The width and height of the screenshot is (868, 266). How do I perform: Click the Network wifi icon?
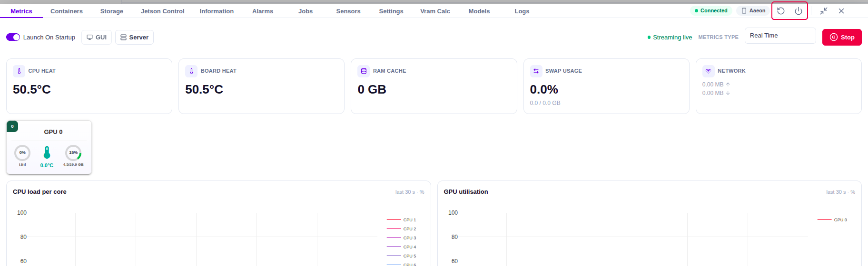pyautogui.click(x=708, y=71)
